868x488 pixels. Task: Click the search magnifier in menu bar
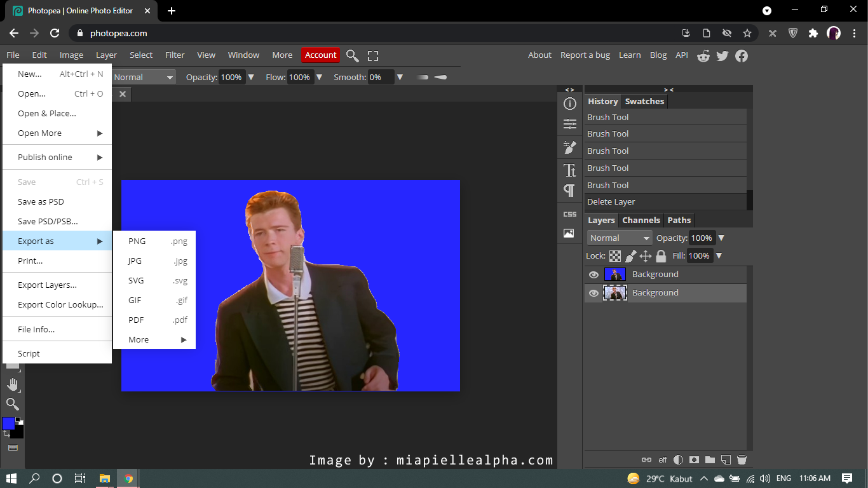(353, 56)
